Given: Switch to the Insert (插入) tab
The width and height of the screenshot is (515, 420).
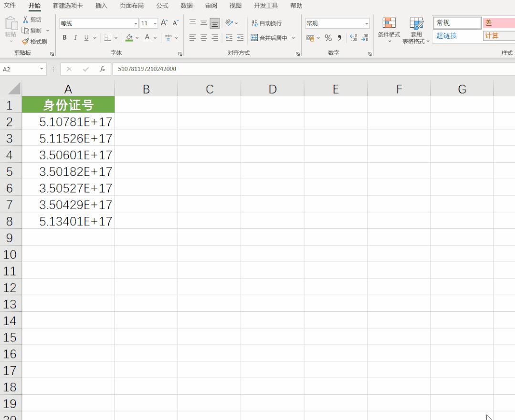Looking at the screenshot, I should point(101,6).
